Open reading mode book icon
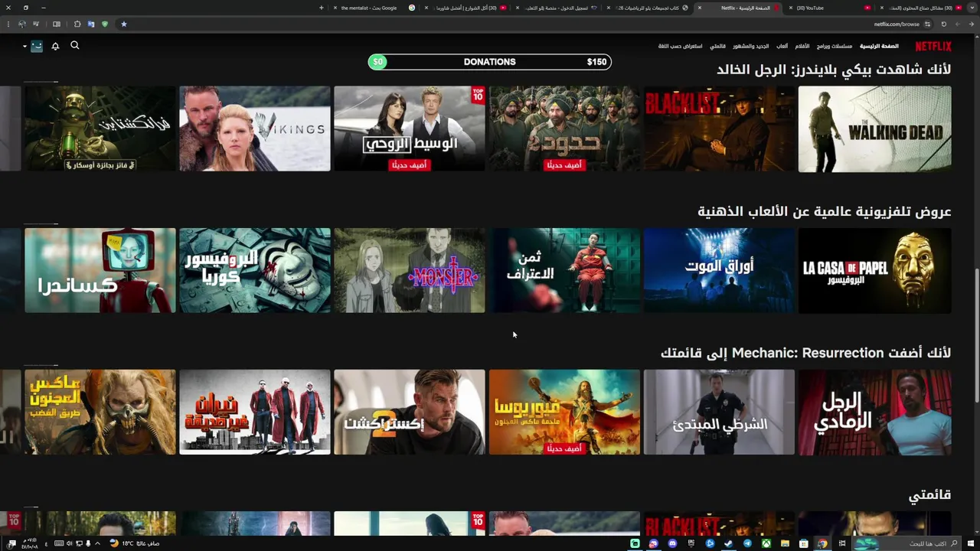 56,24
